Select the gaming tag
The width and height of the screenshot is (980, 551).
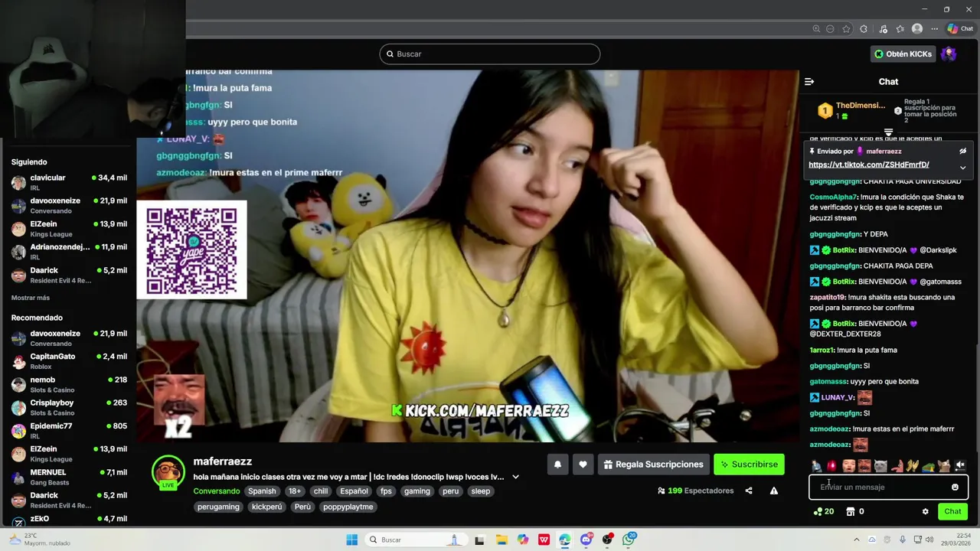pos(417,491)
